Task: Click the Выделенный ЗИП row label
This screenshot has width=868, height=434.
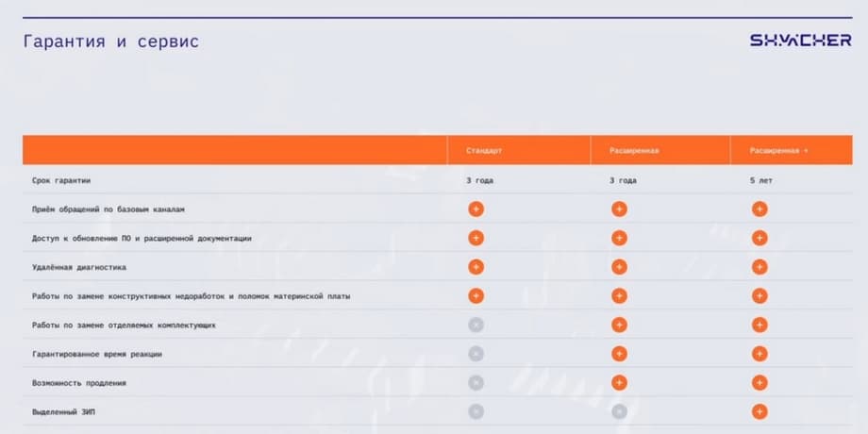Action: coord(65,411)
